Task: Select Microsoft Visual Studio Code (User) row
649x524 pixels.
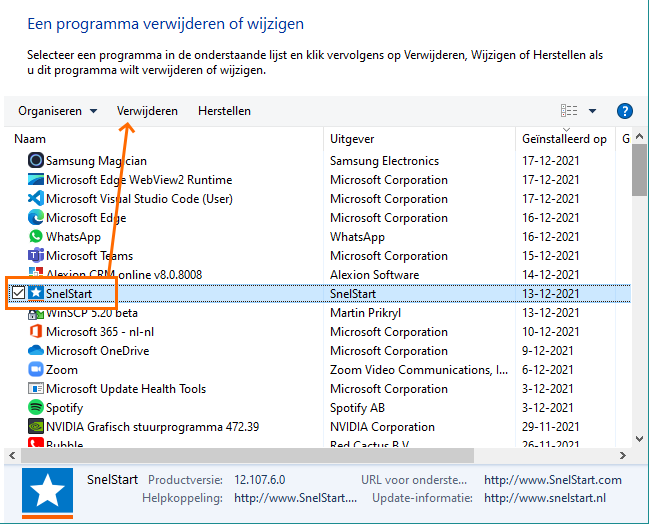Action: pyautogui.click(x=139, y=199)
